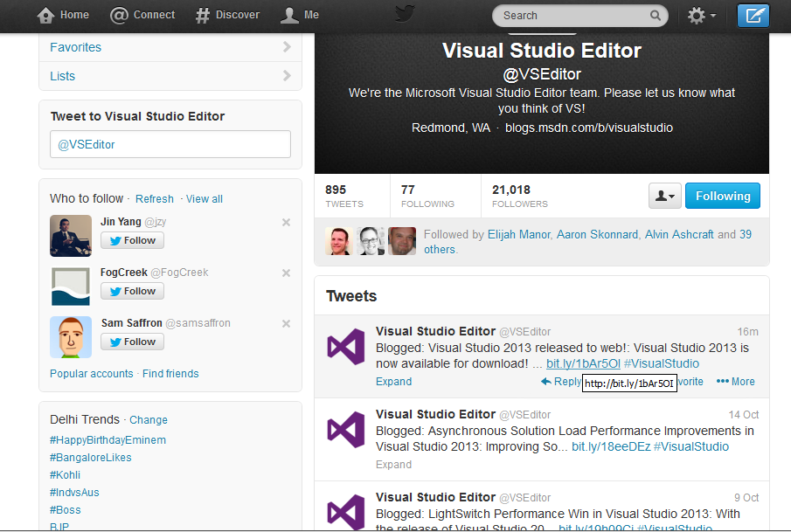Go to Home in navigation bar

click(x=63, y=15)
